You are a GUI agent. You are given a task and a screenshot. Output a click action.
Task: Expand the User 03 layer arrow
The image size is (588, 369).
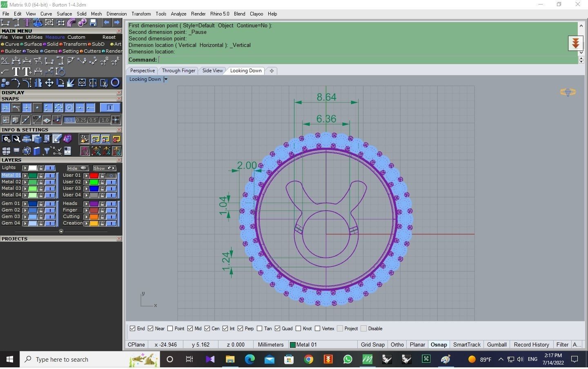tap(87, 189)
